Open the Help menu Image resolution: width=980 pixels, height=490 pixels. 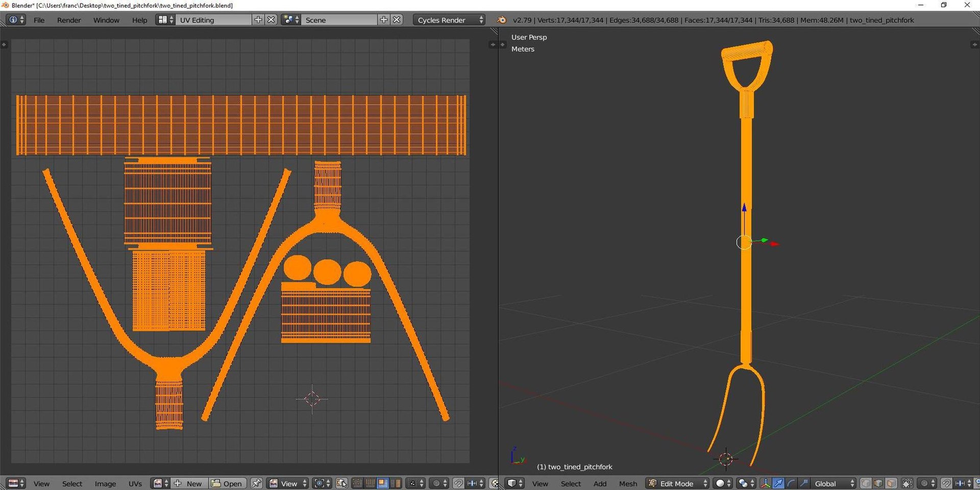tap(139, 20)
